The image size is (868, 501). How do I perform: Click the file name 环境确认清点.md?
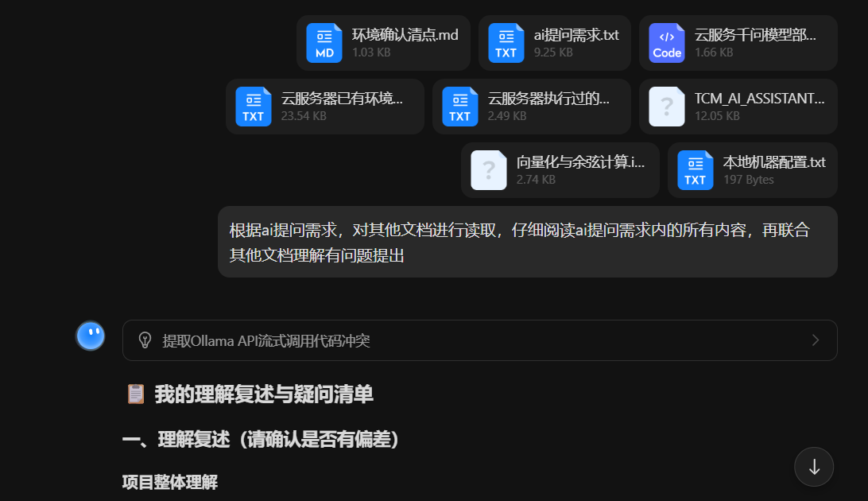tap(405, 35)
